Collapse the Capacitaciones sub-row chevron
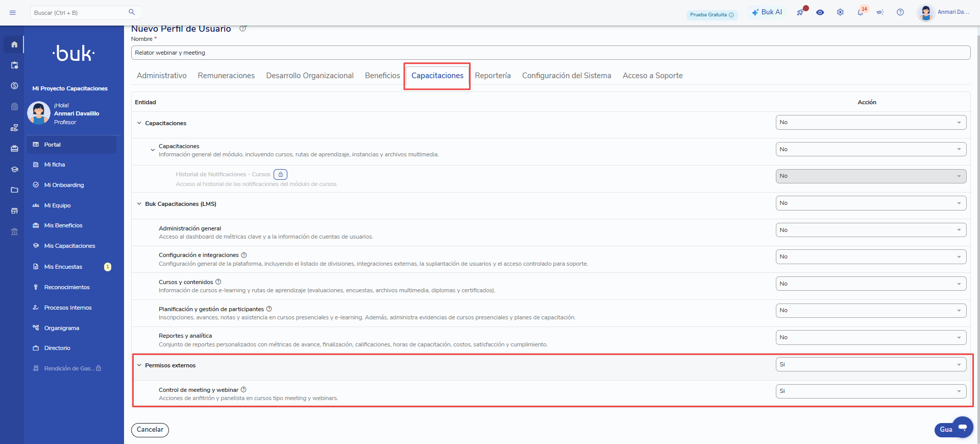This screenshot has width=980, height=444. (153, 150)
